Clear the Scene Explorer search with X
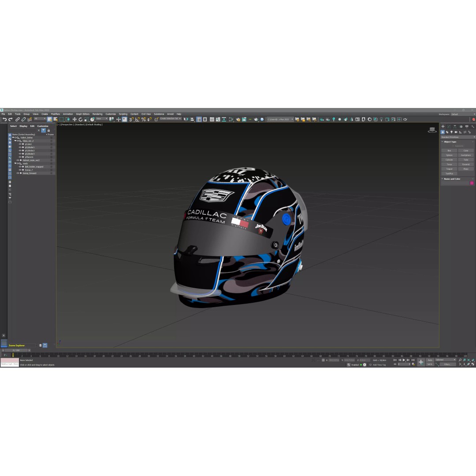Screen dimensions: 476x476 (x=38, y=130)
